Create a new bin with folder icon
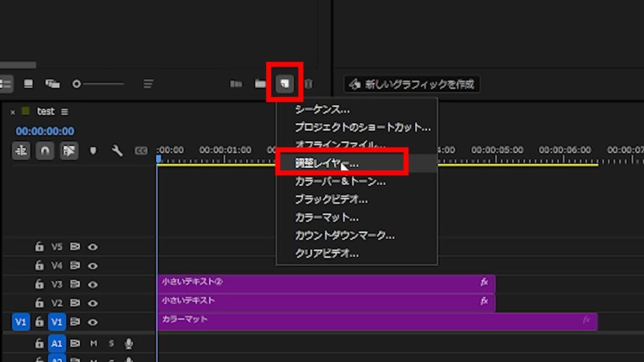This screenshot has height=362, width=644. tap(260, 84)
